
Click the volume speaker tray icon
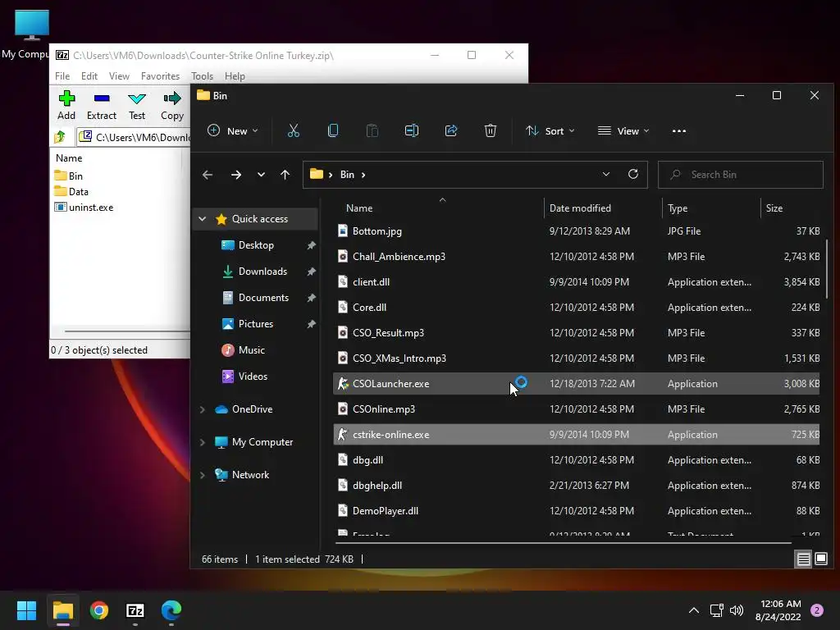(737, 610)
